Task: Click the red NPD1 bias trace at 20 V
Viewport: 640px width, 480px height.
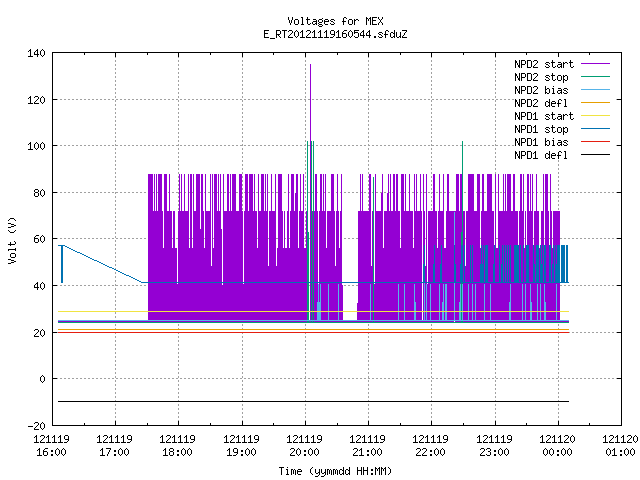Action: 313,333
